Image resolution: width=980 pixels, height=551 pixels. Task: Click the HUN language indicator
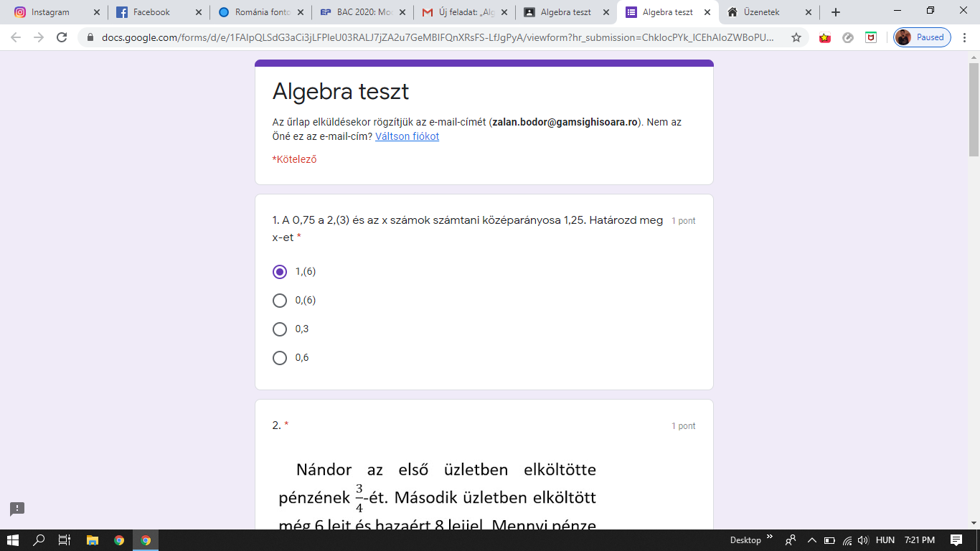click(x=885, y=540)
